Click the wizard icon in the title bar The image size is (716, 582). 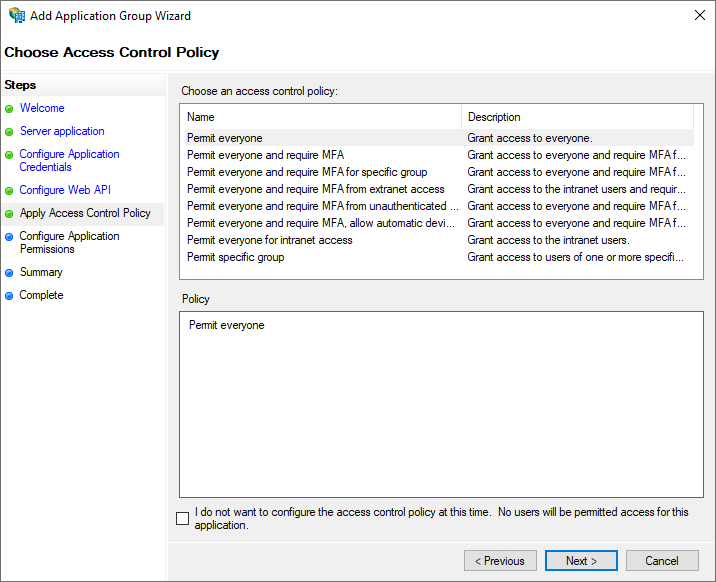[17, 16]
